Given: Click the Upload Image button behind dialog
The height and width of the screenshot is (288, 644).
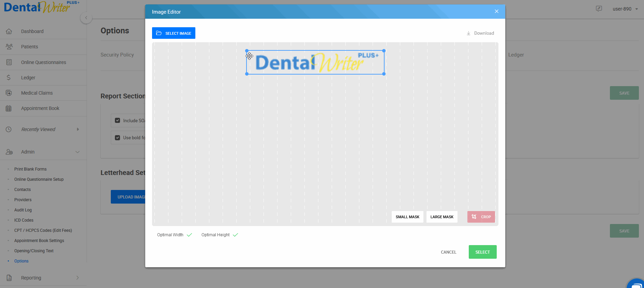Looking at the screenshot, I should pyautogui.click(x=128, y=197).
